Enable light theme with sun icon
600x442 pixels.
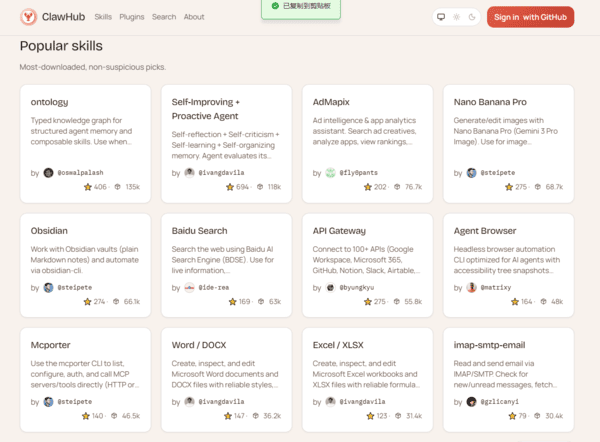456,17
